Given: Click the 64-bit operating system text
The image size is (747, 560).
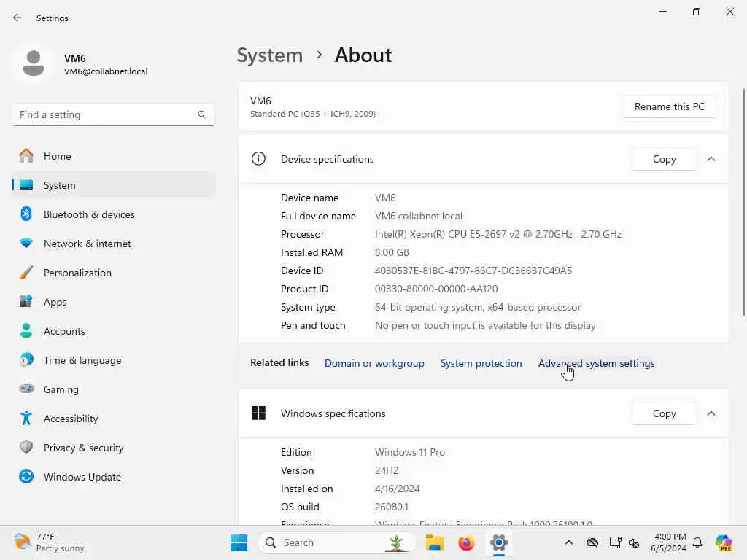Looking at the screenshot, I should tap(477, 307).
